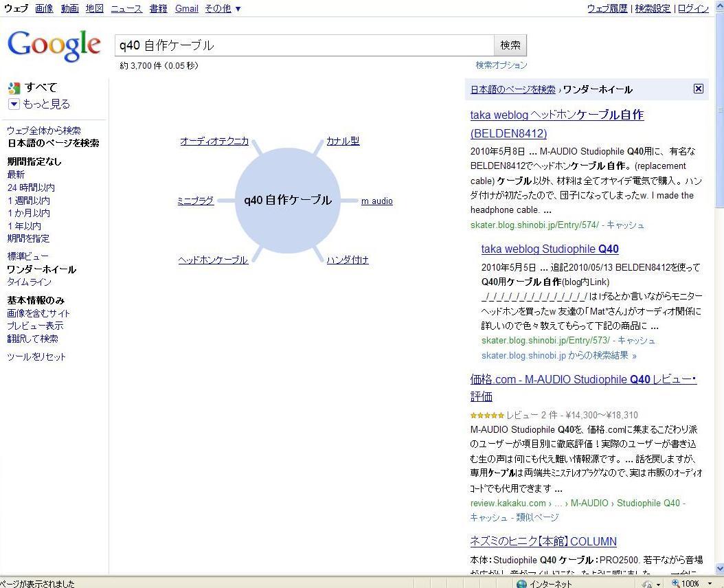Open taka weblog Studiophile Q40 result
Image resolution: width=724 pixels, height=588 pixels.
[x=550, y=249]
